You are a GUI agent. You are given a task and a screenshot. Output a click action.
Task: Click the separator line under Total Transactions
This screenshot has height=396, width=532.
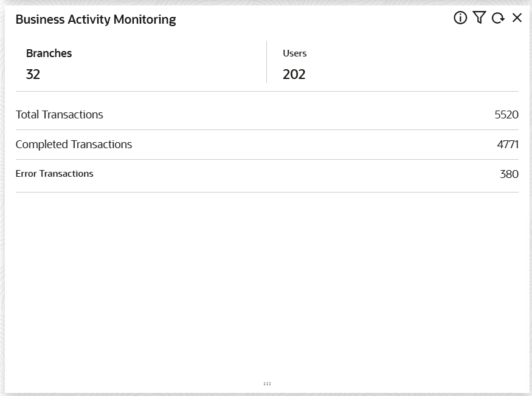pyautogui.click(x=267, y=129)
